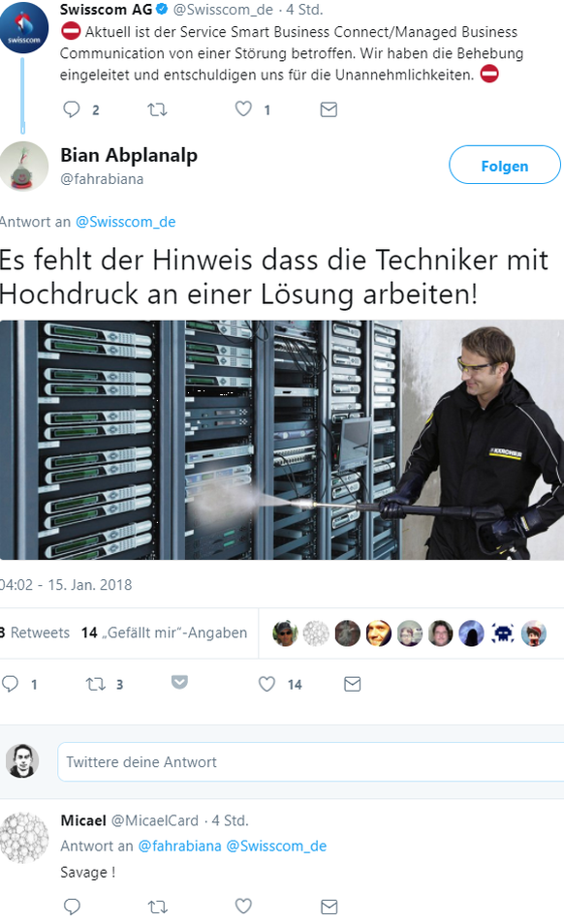Send Swisscom tweet via direct message icon

tap(329, 109)
